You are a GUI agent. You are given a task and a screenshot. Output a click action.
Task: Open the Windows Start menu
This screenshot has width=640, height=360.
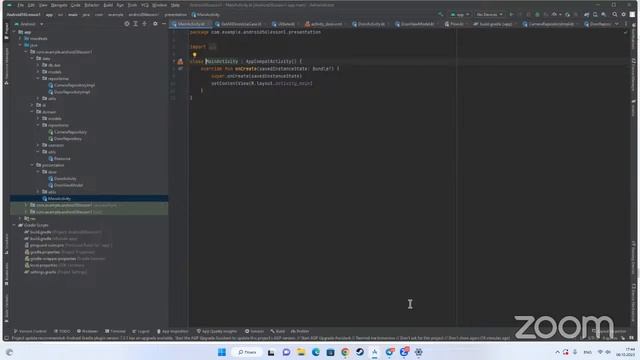[222, 352]
